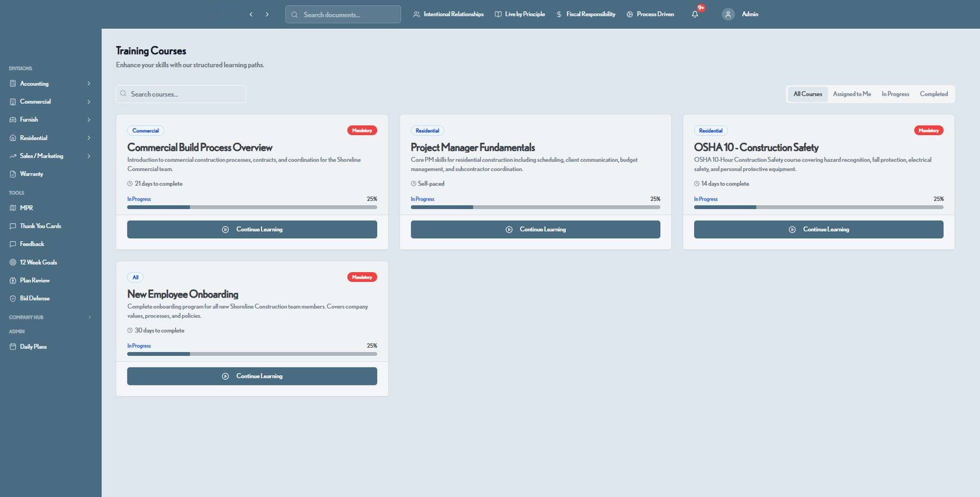Open notifications bell icon
The width and height of the screenshot is (980, 497).
coord(695,14)
